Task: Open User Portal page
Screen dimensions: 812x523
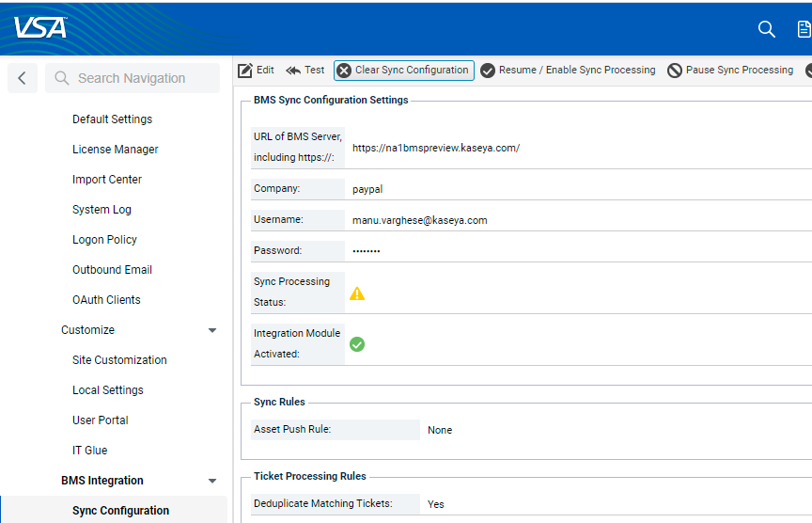Action: tap(101, 420)
